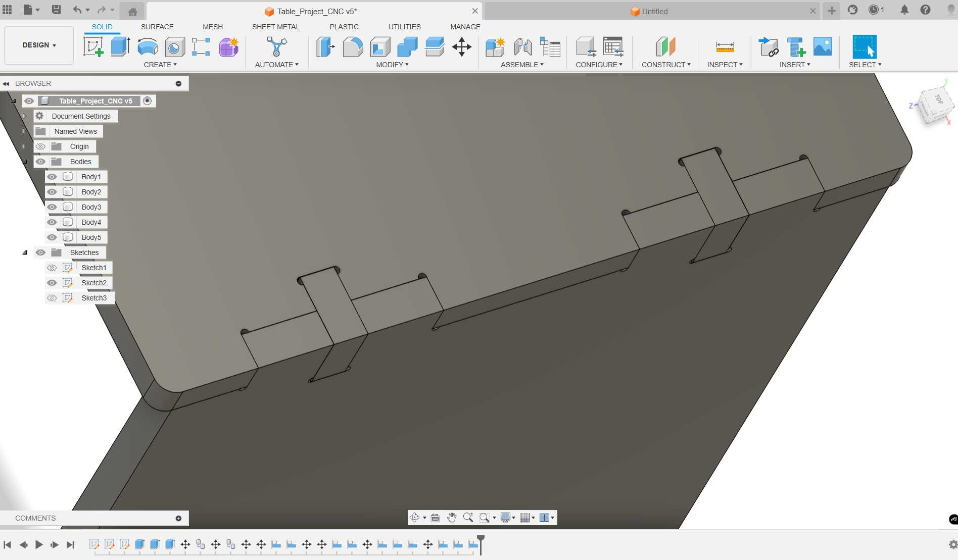This screenshot has width=958, height=560.
Task: Toggle visibility of Body3
Action: tap(52, 207)
